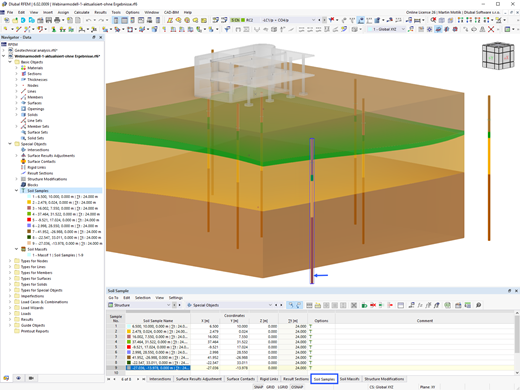Click the red X delete icon in second toolbar row
This screenshot has width=520, height=390.
(x=491, y=29)
